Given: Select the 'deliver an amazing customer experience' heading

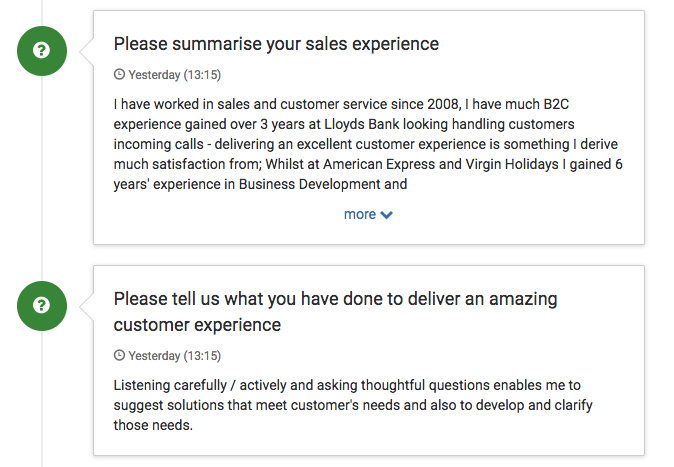Looking at the screenshot, I should [x=335, y=312].
